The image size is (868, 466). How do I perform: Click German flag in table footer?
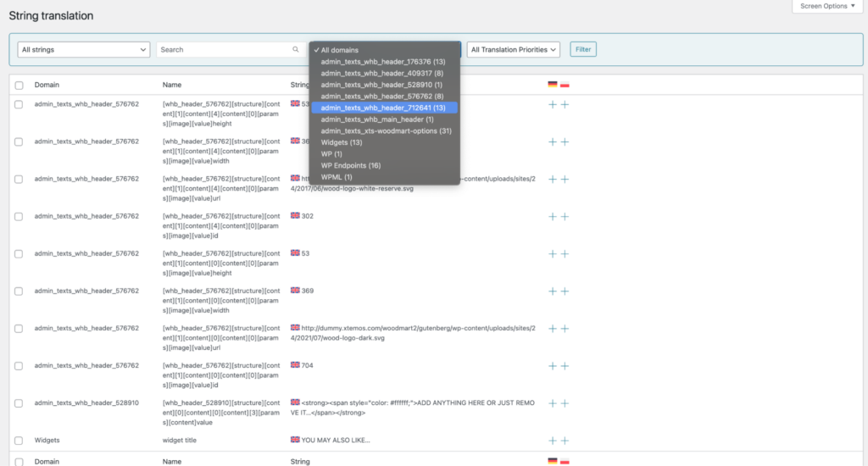coord(553,460)
